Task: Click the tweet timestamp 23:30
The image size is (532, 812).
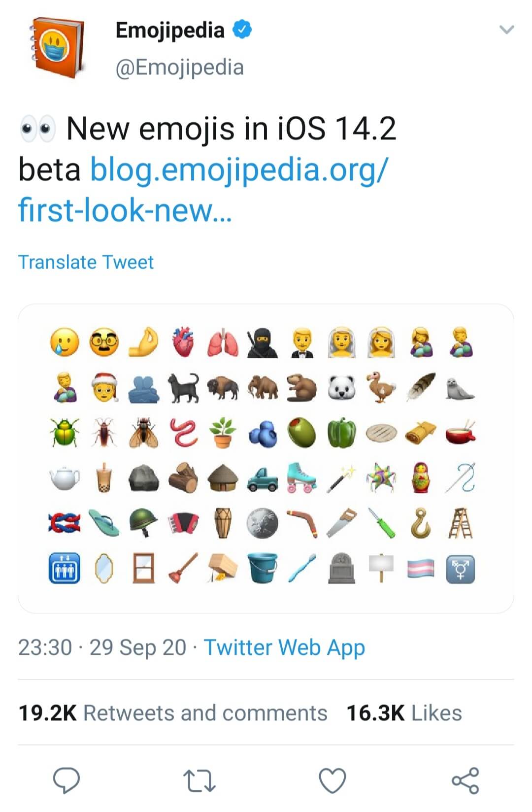Action: 45,647
